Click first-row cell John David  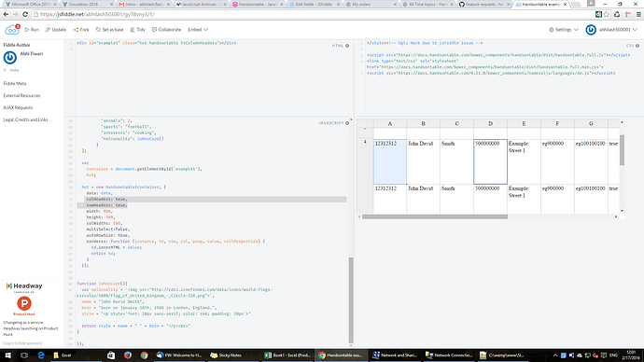423,161
